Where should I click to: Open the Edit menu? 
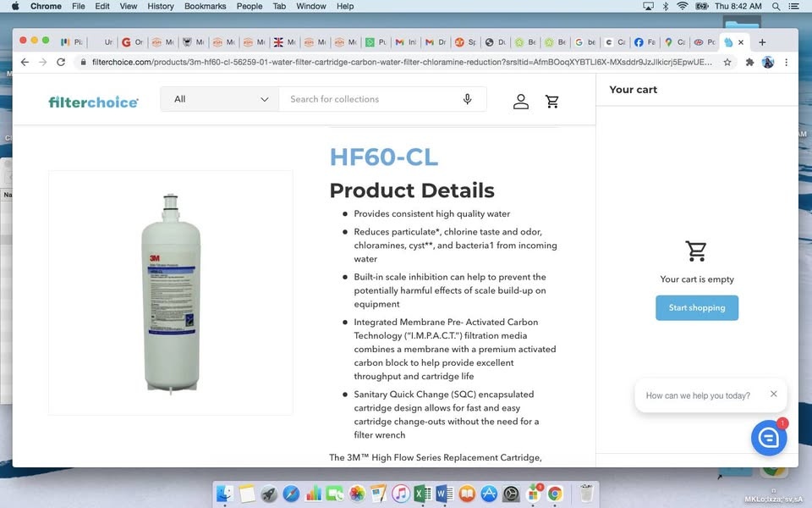102,6
